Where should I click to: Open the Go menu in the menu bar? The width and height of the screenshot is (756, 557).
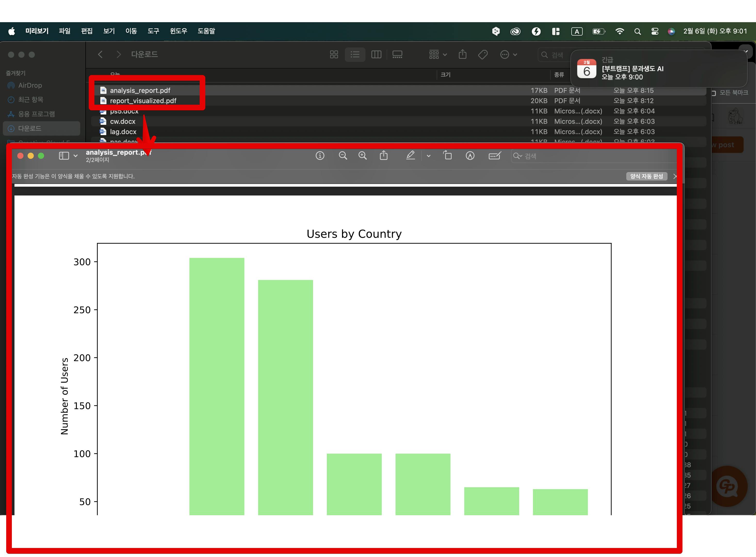pos(131,31)
